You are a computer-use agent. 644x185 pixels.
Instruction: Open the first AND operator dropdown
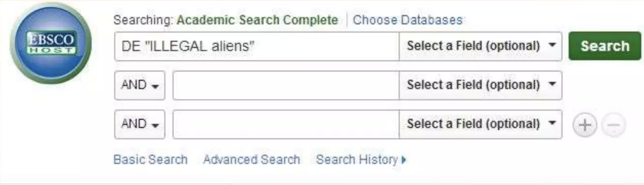pos(140,85)
